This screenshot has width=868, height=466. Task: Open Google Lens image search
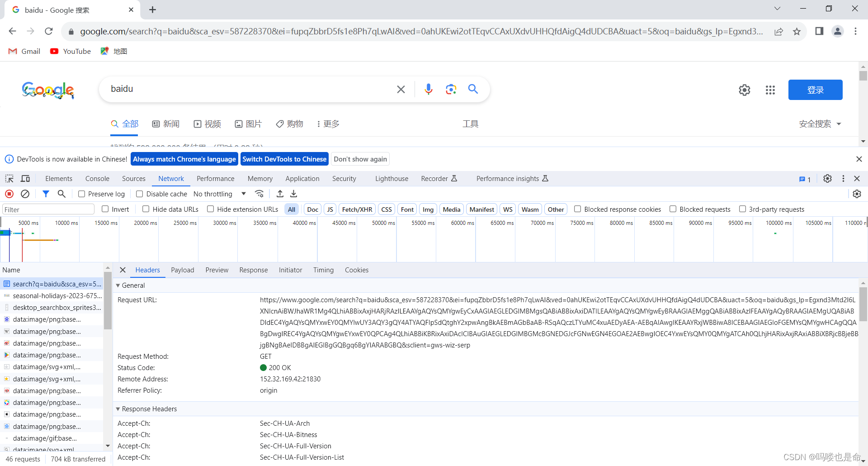pyautogui.click(x=451, y=89)
